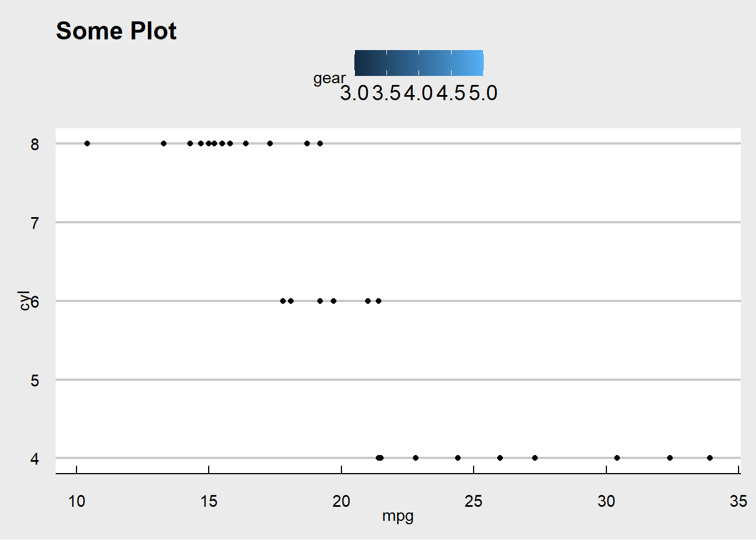Click the "Some Plot" title text
Viewport: 756px width, 540px height.
(x=116, y=31)
